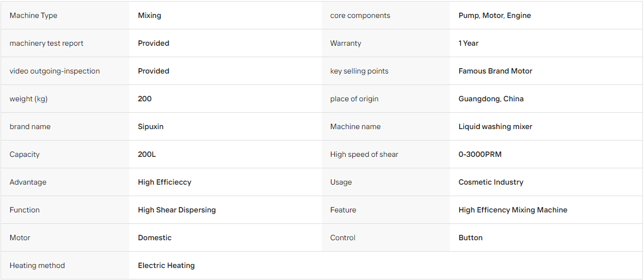The width and height of the screenshot is (644, 280).
Task: Click the video outgoing-inspection label
Action: (x=55, y=71)
